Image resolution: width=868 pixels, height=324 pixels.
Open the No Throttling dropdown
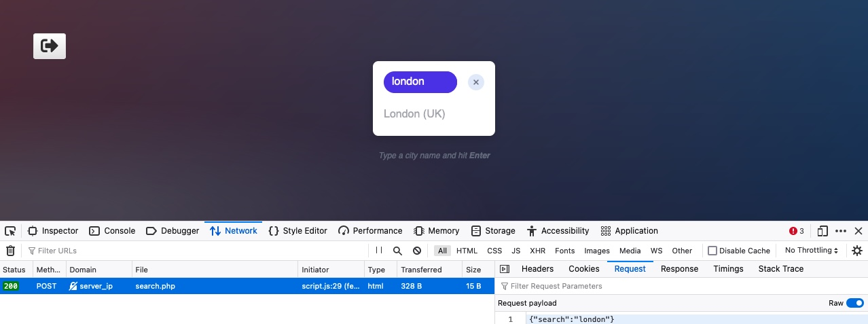(811, 251)
